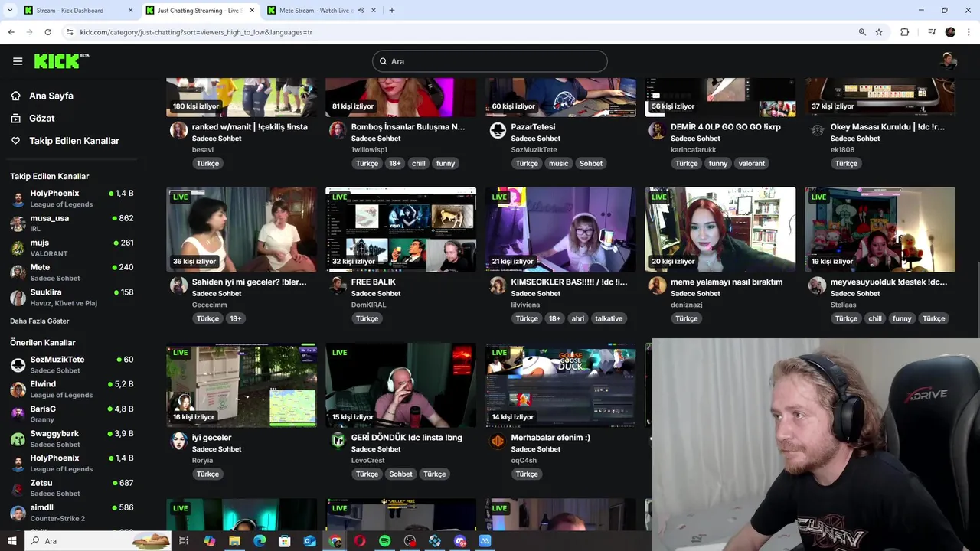Viewport: 980px width, 551px height.
Task: Open Swaggybark in recommended channels
Action: click(x=73, y=439)
